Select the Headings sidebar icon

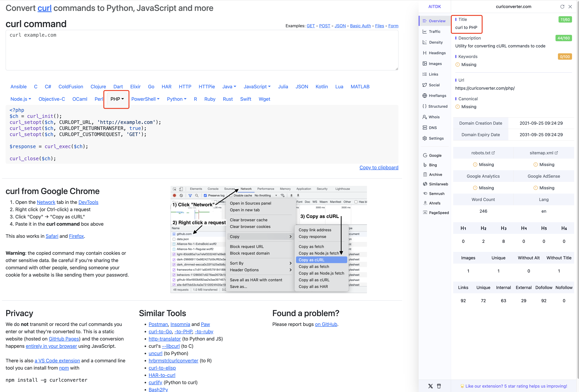click(x=425, y=53)
